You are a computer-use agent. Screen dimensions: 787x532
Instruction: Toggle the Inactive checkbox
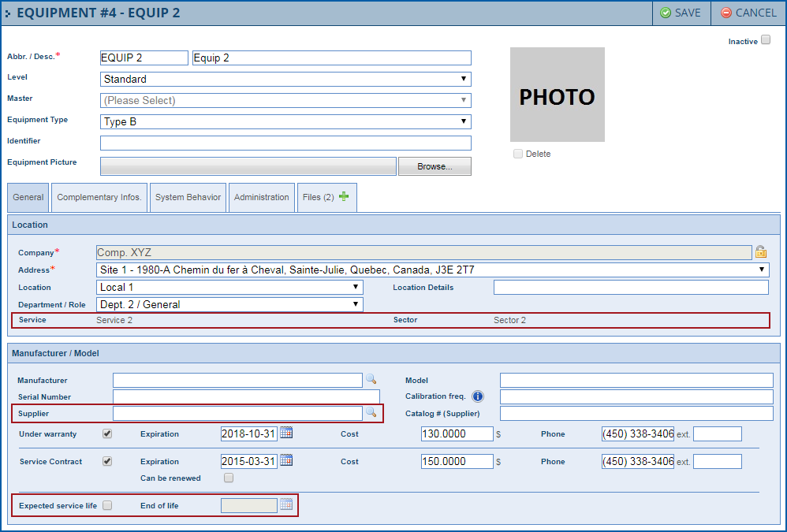point(766,40)
